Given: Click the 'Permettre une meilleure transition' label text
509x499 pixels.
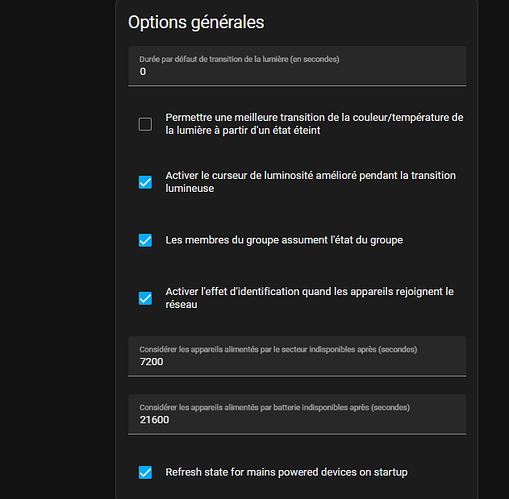Looking at the screenshot, I should tap(314, 124).
